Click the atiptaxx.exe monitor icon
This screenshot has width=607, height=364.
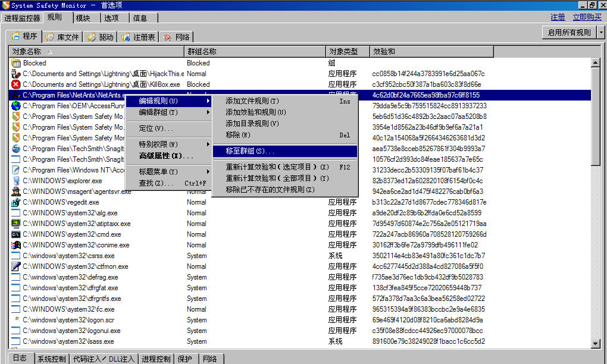click(x=16, y=224)
